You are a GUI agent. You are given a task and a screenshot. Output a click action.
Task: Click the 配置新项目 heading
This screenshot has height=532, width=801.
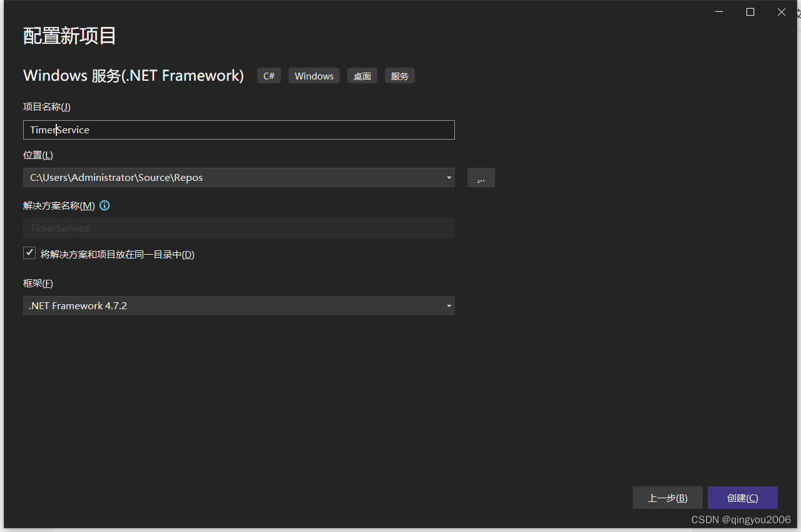pyautogui.click(x=69, y=36)
